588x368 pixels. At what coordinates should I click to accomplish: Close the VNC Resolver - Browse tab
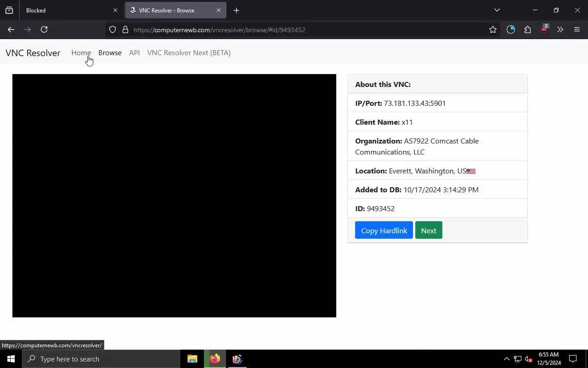[219, 10]
